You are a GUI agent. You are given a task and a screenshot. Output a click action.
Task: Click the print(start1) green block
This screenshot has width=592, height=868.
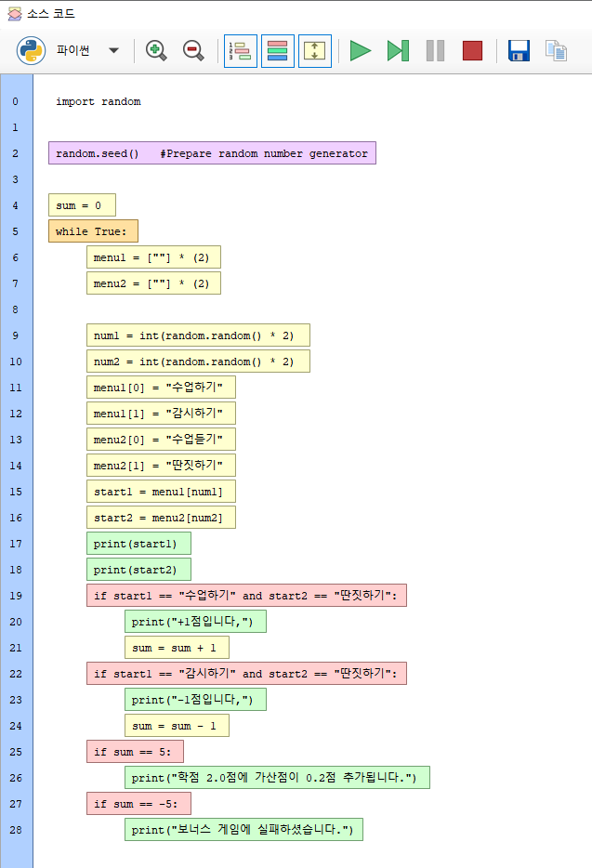[138, 544]
